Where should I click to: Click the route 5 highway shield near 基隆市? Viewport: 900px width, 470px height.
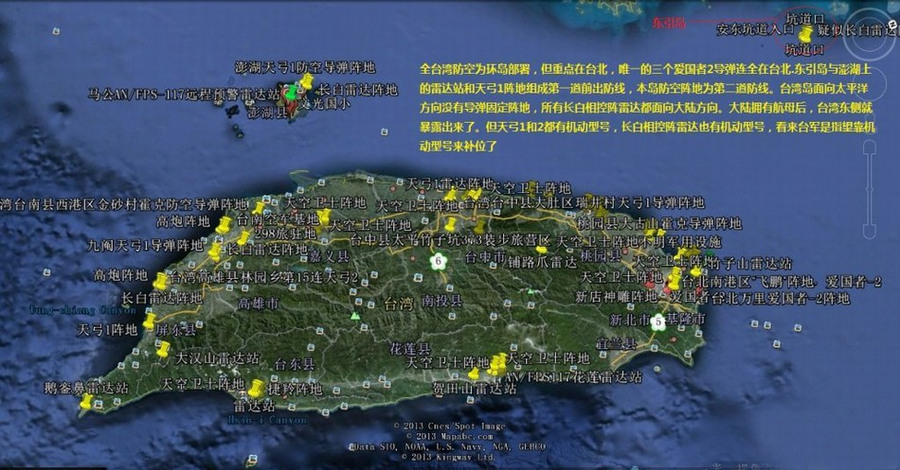click(x=657, y=322)
